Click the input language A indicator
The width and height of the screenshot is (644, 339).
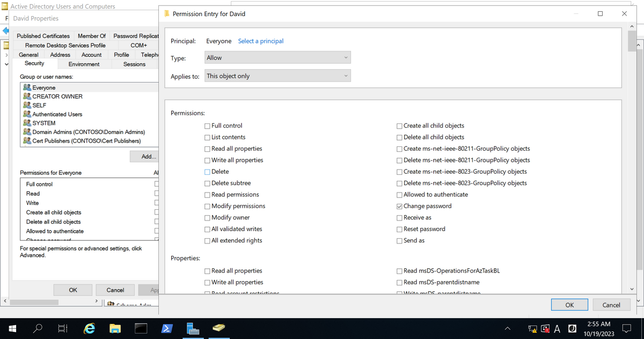pos(558,328)
